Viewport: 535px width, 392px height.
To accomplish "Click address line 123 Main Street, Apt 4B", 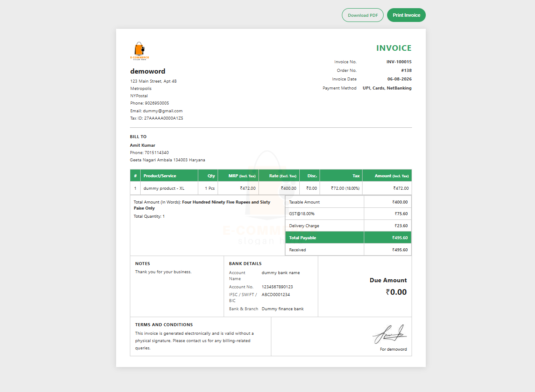I will 154,81.
